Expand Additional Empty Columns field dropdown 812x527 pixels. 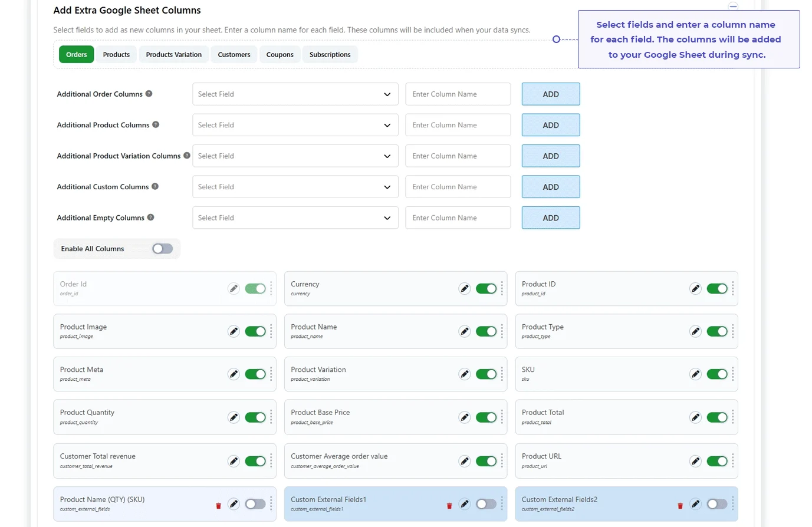(295, 218)
